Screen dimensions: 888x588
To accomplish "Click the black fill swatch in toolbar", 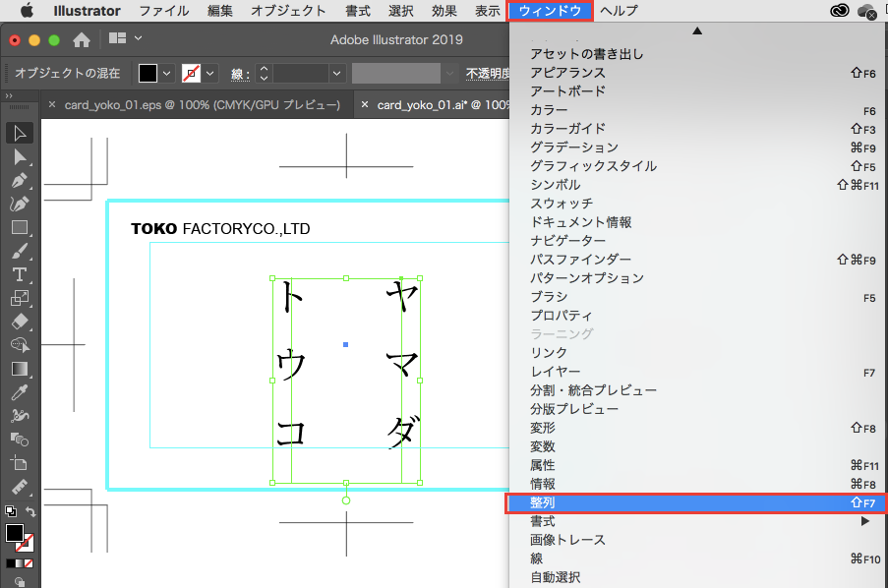I will point(14,533).
